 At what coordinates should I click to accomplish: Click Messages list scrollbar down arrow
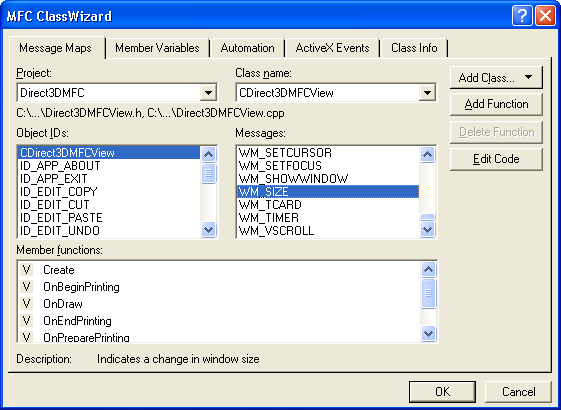(428, 229)
